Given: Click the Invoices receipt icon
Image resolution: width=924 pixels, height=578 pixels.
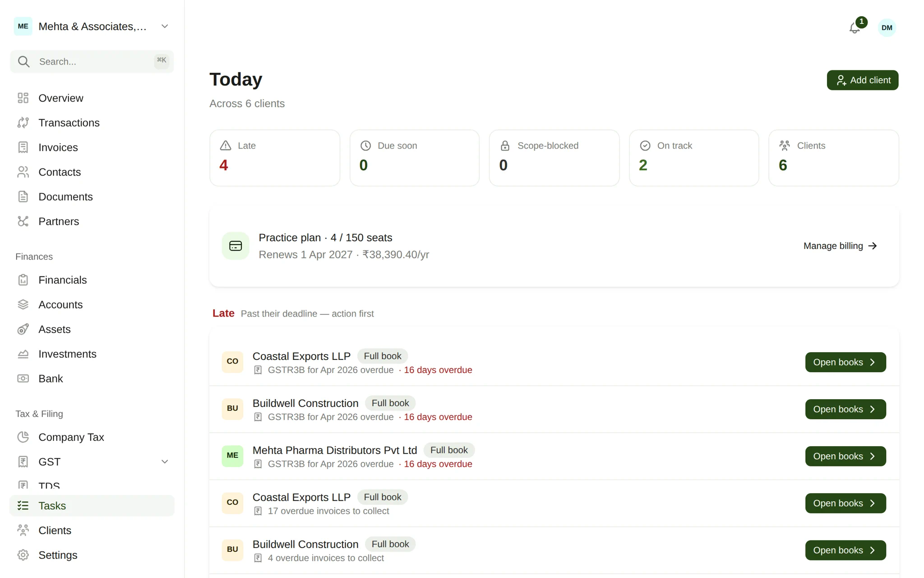Looking at the screenshot, I should [x=23, y=147].
